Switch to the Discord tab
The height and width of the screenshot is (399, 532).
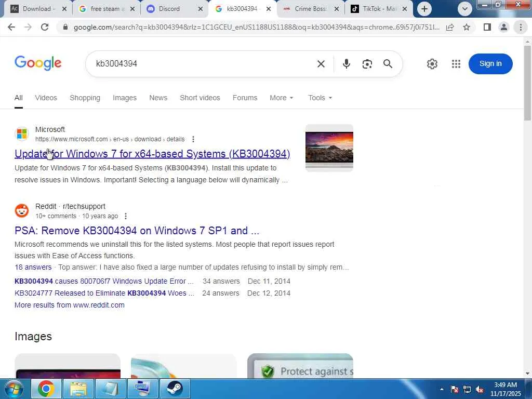coord(169,9)
